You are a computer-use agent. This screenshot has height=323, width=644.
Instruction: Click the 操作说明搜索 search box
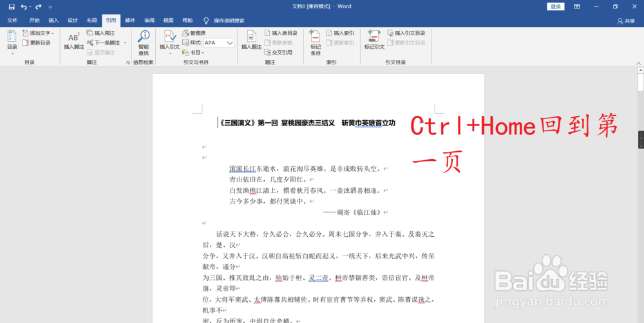(x=224, y=21)
